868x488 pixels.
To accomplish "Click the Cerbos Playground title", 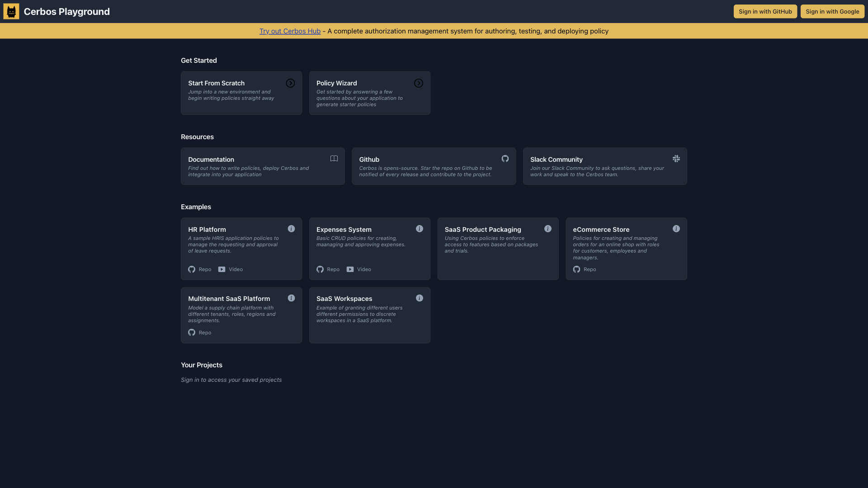I will [x=67, y=12].
